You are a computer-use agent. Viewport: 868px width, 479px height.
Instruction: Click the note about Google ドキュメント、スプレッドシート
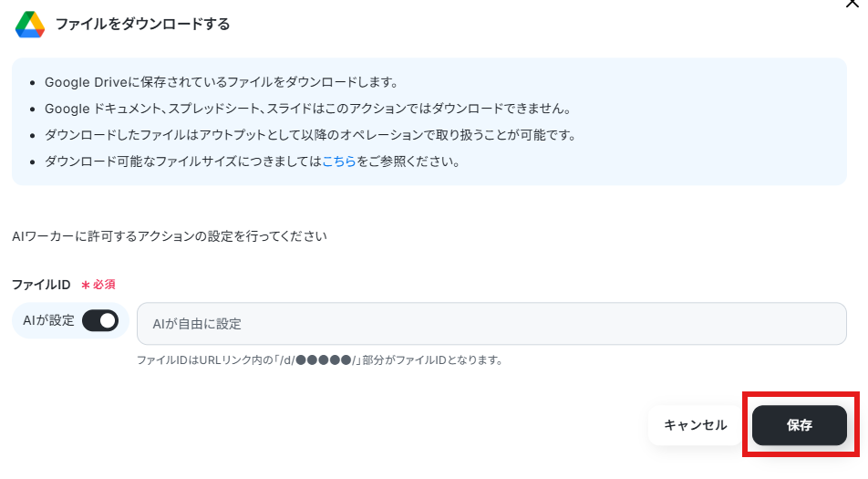pyautogui.click(x=308, y=109)
